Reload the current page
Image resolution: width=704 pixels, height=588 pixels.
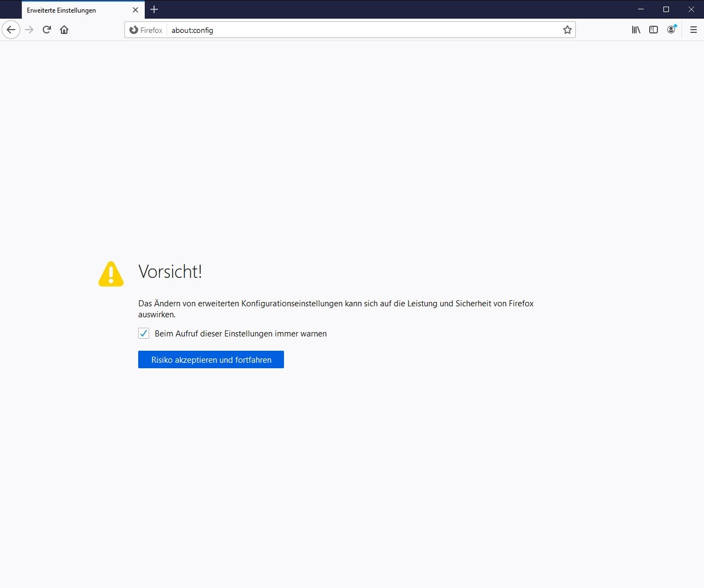(x=47, y=30)
